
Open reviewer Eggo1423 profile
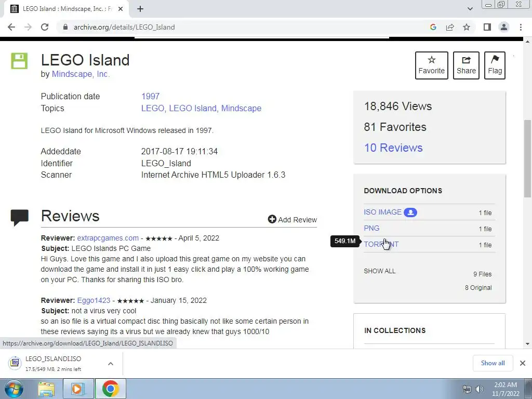click(x=94, y=301)
